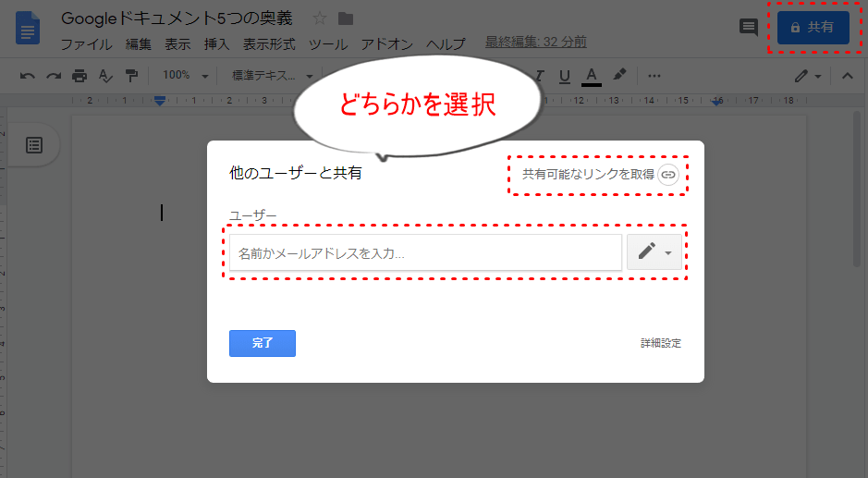The width and height of the screenshot is (868, 478).
Task: Click the undo arrow in the toolbar
Action: click(x=28, y=76)
